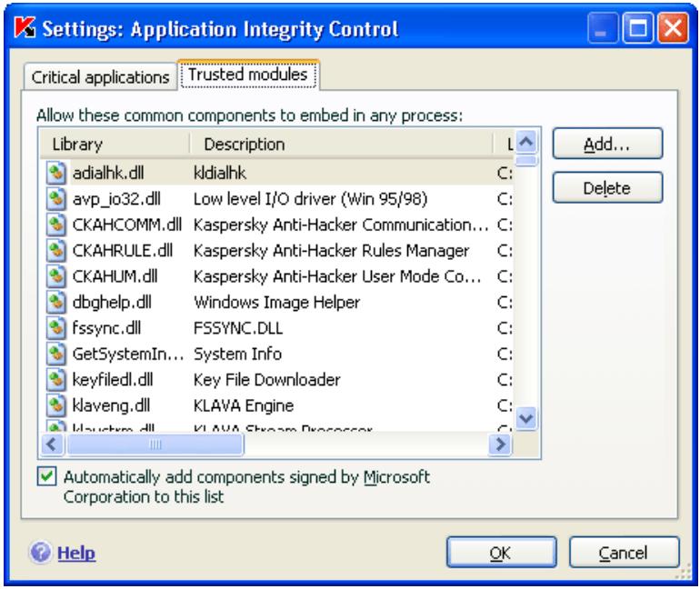Viewport: 700px width, 589px height.
Task: Select keyfiledl.dll library name
Action: [113, 380]
